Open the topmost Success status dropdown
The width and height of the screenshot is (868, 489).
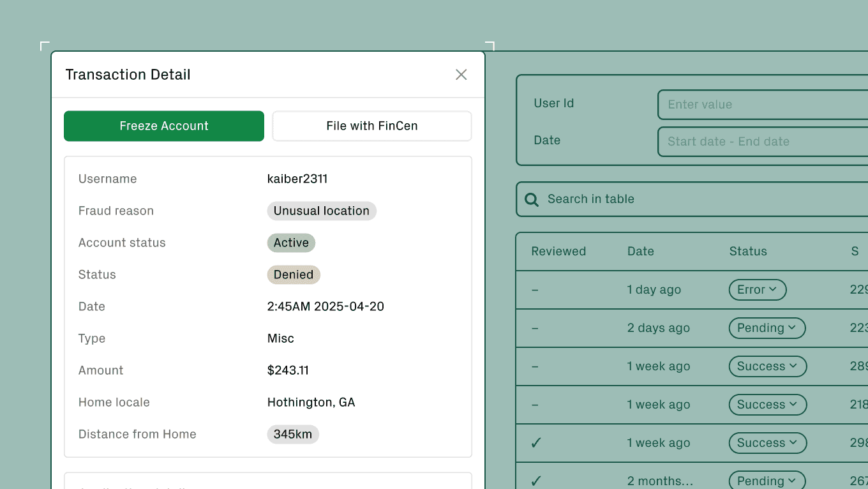click(x=767, y=366)
